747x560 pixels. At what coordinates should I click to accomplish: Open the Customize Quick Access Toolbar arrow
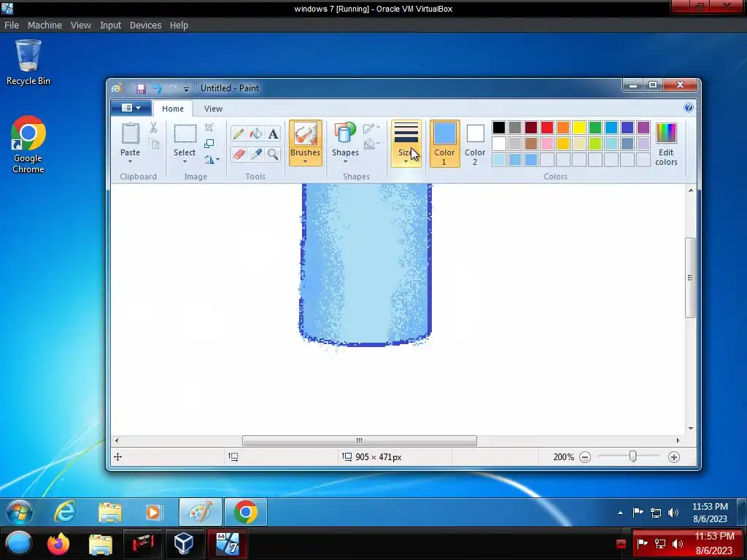tap(186, 89)
